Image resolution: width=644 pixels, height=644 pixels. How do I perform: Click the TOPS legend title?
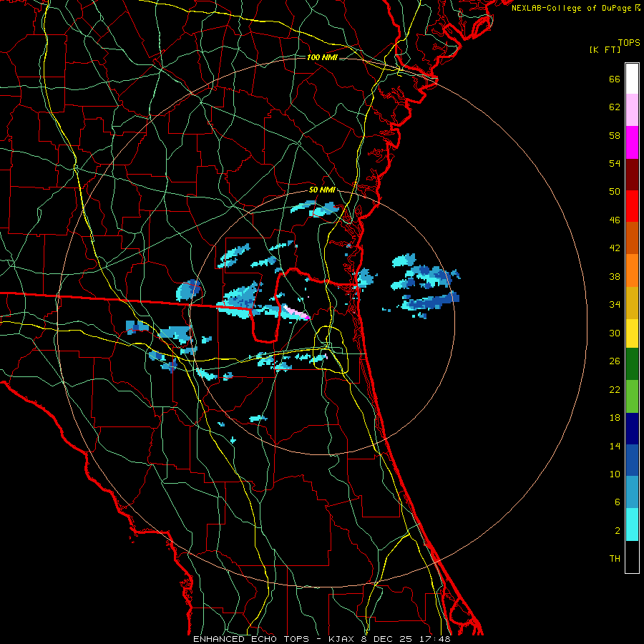(x=629, y=43)
